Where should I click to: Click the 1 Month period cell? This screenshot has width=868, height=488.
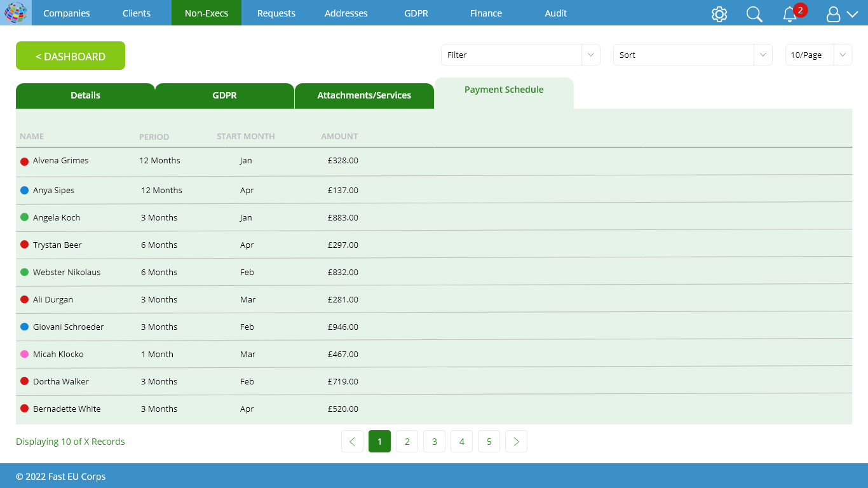157,355
